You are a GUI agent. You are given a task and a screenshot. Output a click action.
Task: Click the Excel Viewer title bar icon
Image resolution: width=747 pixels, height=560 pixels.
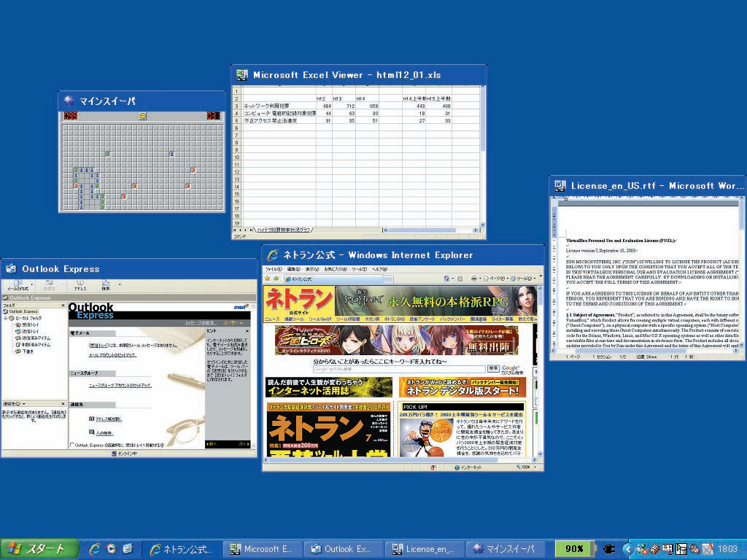[x=242, y=75]
